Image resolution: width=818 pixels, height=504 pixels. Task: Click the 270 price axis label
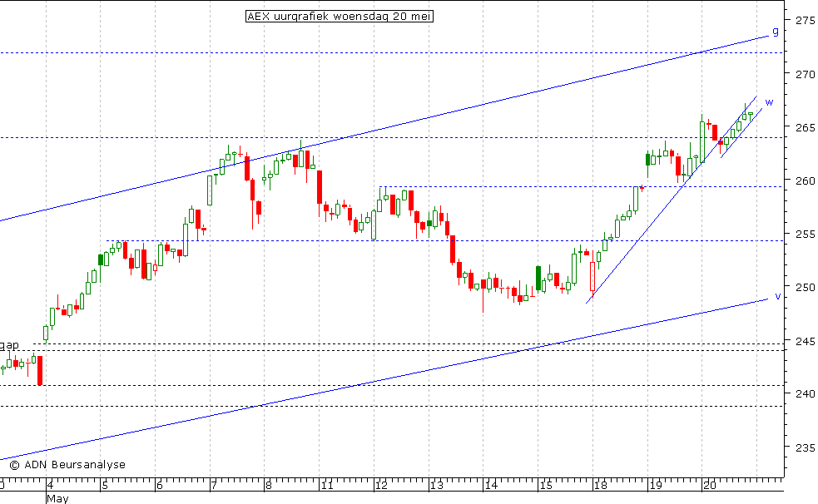pos(805,75)
